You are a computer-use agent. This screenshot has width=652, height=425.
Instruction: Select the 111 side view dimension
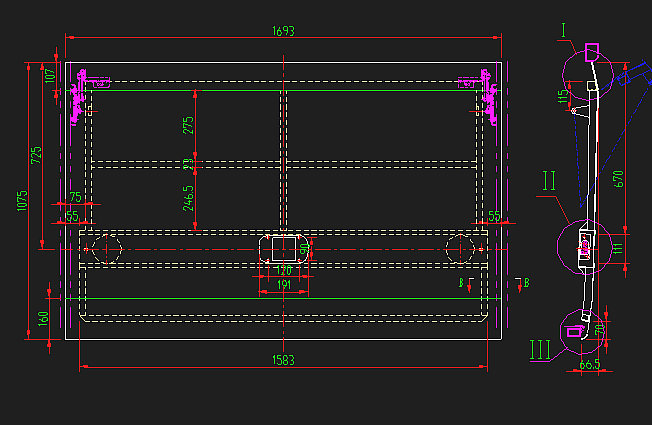618,249
